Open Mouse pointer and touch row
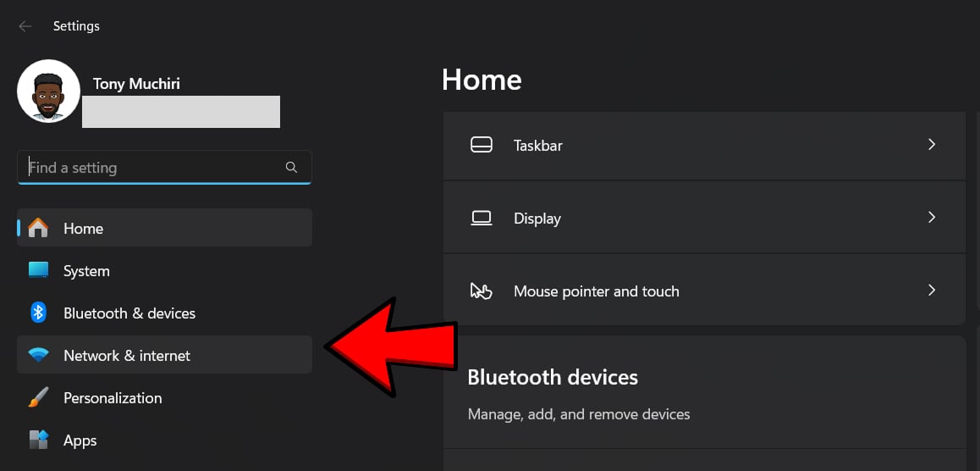Viewport: 980px width, 471px height. click(704, 291)
